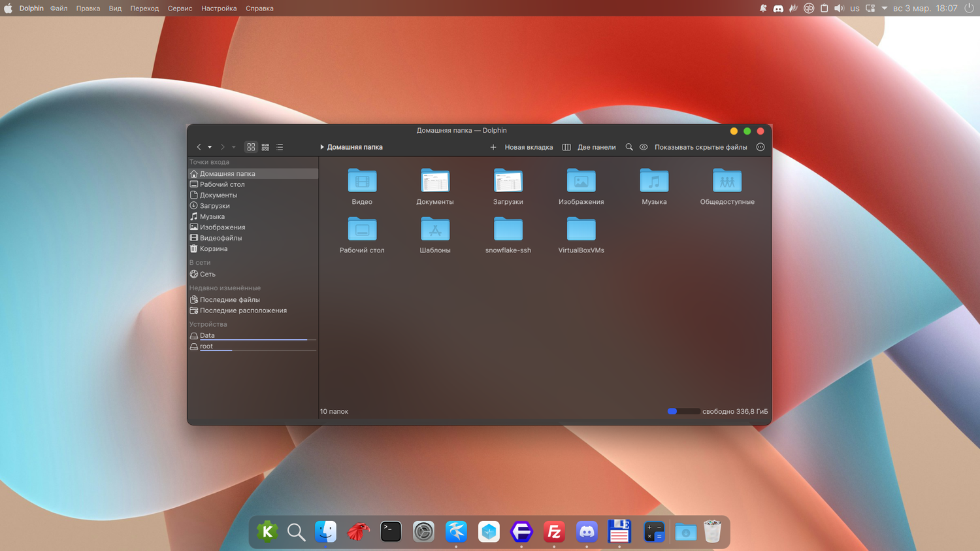Viewport: 980px width, 551px height.
Task: Switch to icons view mode
Action: click(251, 147)
